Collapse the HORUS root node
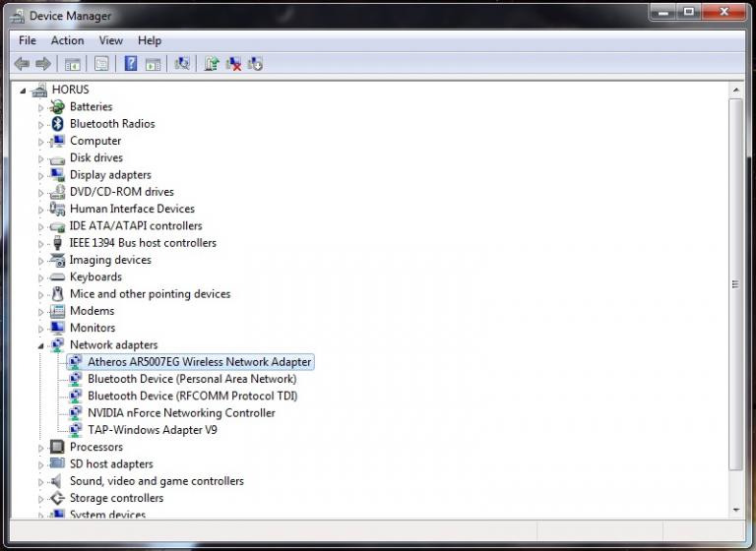Viewport: 756px width, 551px height. pyautogui.click(x=24, y=90)
